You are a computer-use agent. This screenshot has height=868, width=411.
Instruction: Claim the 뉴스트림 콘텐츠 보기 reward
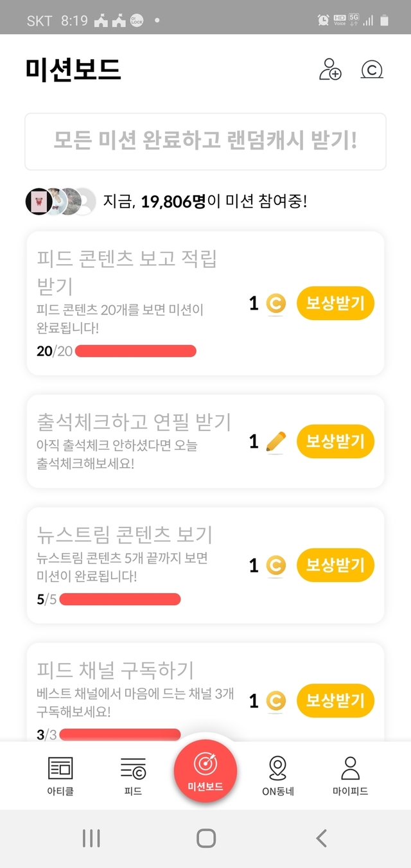point(335,565)
